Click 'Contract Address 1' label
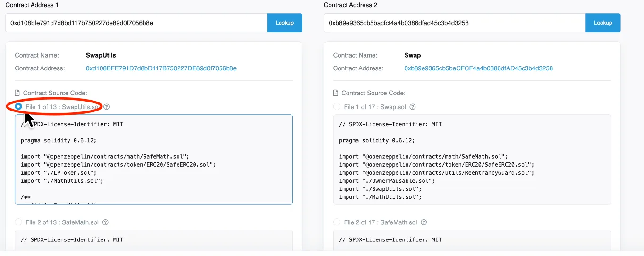 32,5
